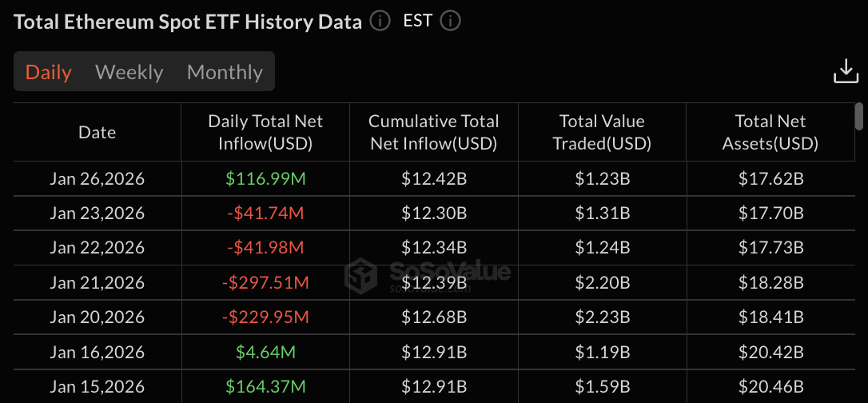Select the Jan 20,2026 row date
Screen dimensions: 868x403
coord(98,317)
